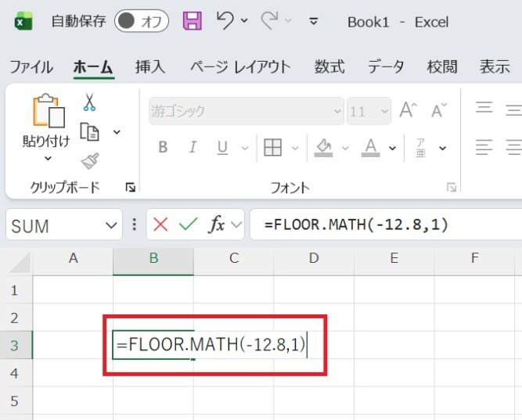Click the Borders grid icon
522x420 pixels.
[x=272, y=148]
